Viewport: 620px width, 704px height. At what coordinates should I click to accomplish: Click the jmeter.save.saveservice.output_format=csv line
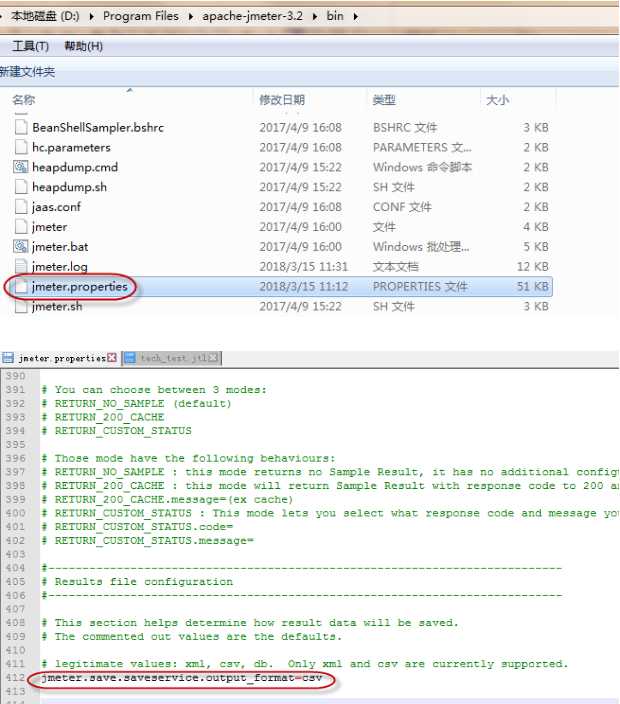pos(181,678)
